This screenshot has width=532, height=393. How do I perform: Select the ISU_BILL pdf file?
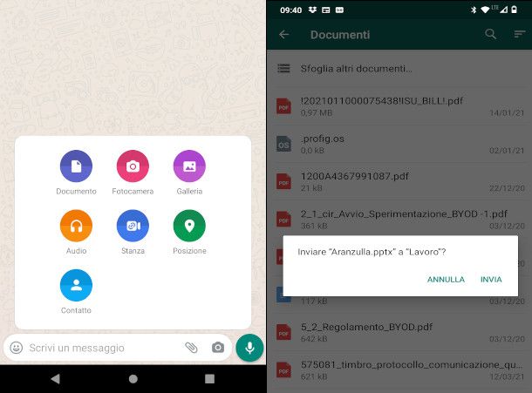click(x=399, y=105)
